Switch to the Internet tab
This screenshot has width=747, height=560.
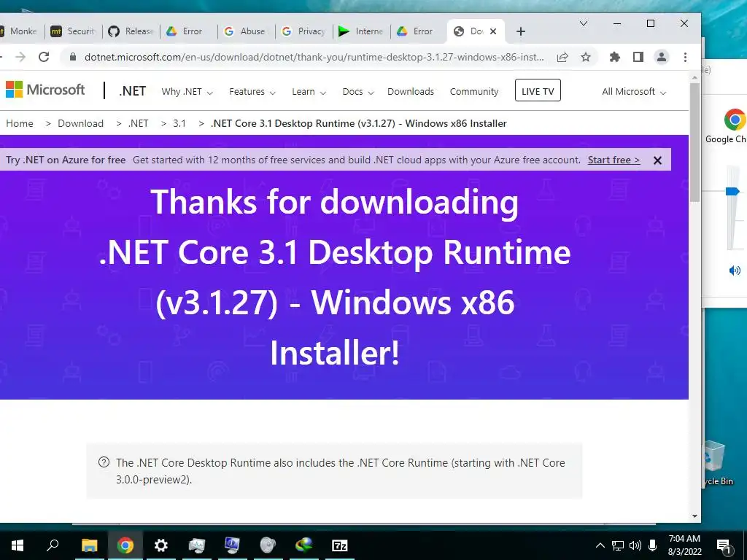coord(361,31)
